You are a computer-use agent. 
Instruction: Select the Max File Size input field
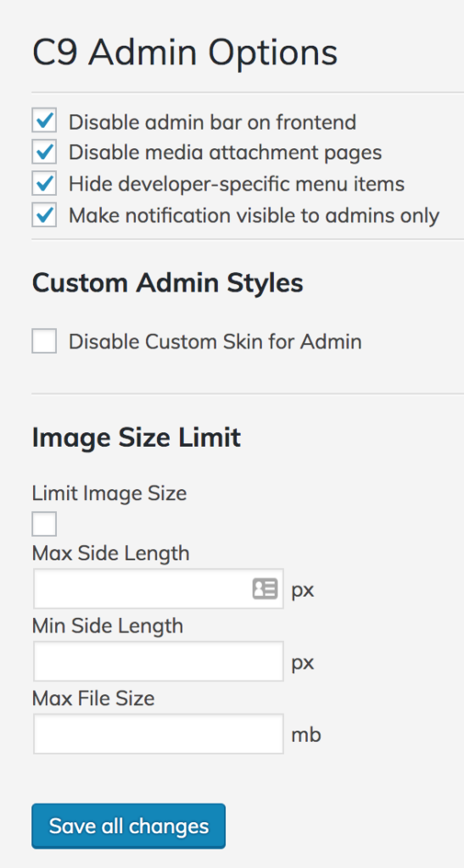click(159, 734)
